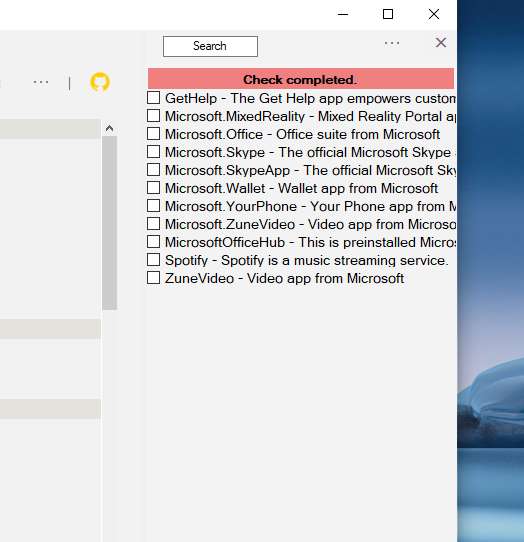Viewport: 524px width, 542px height.
Task: Enable the MicrosoftOfficeHub checkbox
Action: point(153,242)
